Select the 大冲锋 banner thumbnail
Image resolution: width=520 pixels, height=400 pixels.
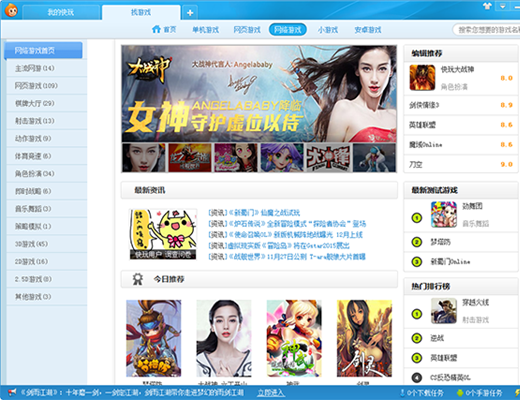click(x=328, y=158)
